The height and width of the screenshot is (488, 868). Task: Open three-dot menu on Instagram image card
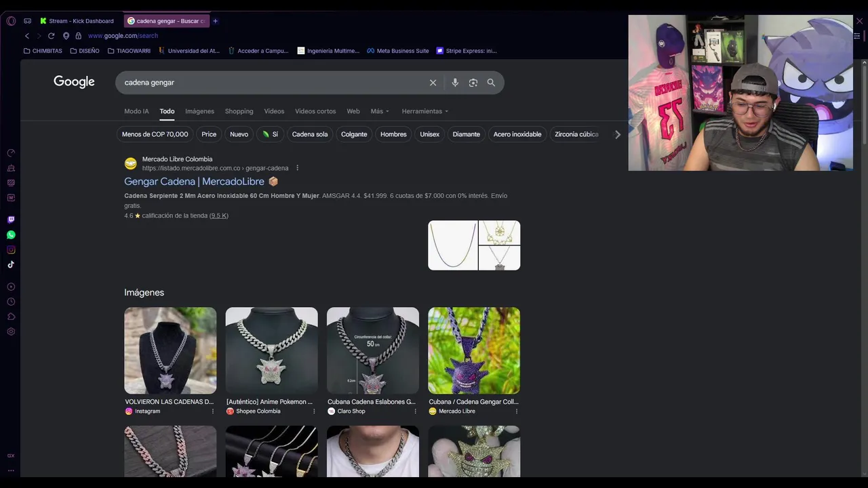coord(212,411)
